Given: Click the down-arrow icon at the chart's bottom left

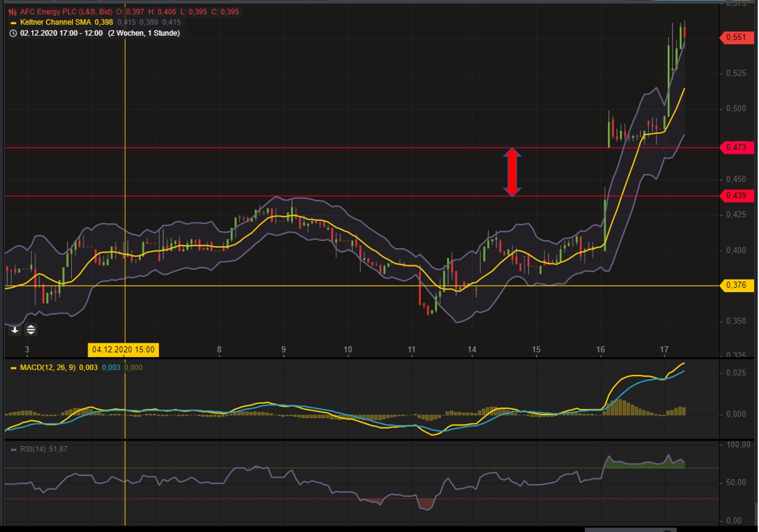Looking at the screenshot, I should pos(14,330).
